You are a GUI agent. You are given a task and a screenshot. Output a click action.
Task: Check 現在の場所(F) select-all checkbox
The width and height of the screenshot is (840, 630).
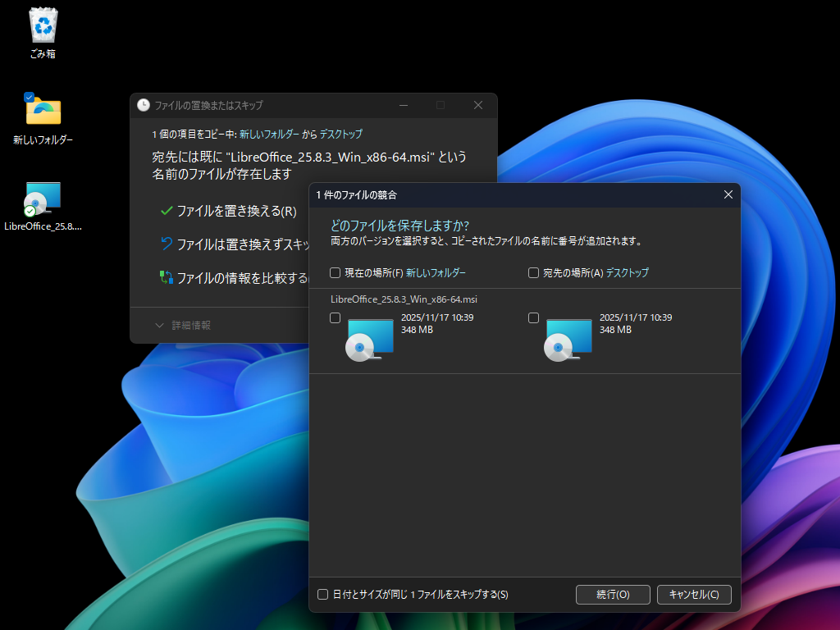[336, 272]
